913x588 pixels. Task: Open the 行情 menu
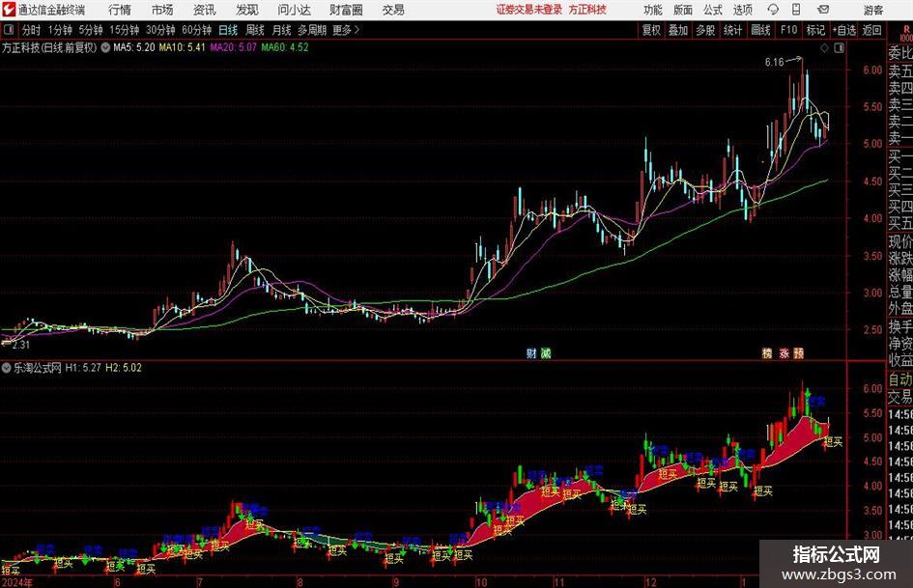(120, 10)
